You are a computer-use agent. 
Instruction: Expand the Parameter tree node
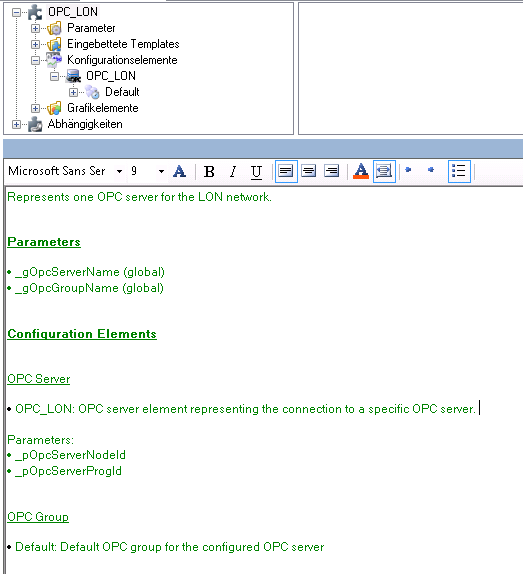click(x=35, y=28)
